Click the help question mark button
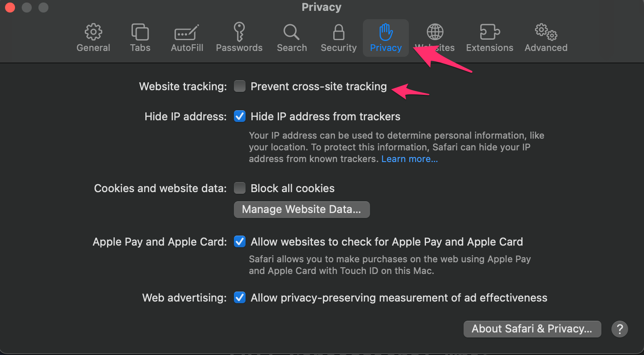 (x=619, y=329)
